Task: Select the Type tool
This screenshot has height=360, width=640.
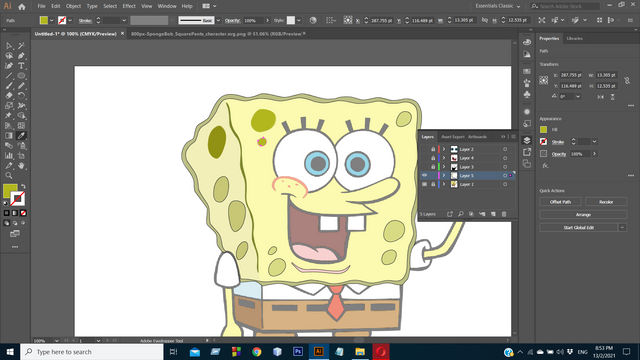Action: click(21, 66)
